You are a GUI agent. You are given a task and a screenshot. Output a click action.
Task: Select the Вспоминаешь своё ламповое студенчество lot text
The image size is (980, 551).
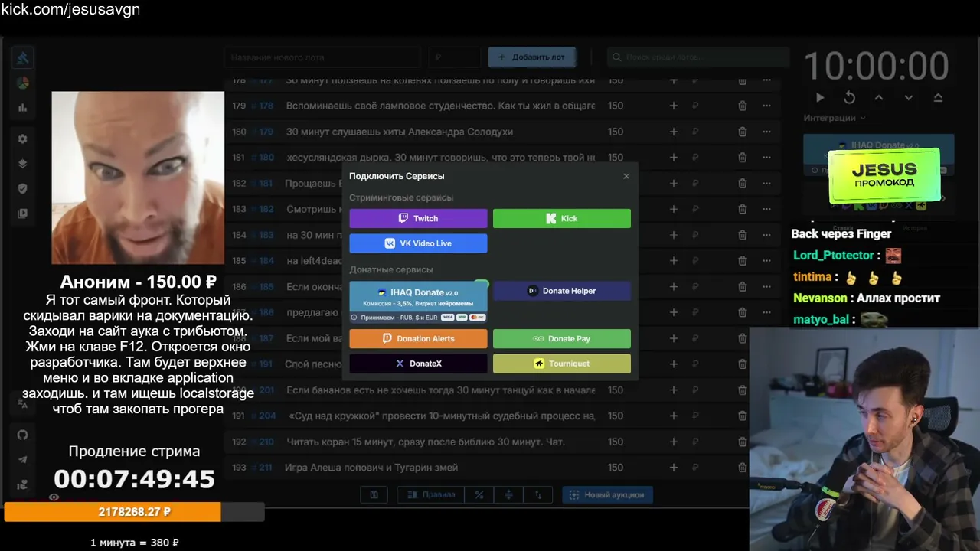[x=440, y=106]
